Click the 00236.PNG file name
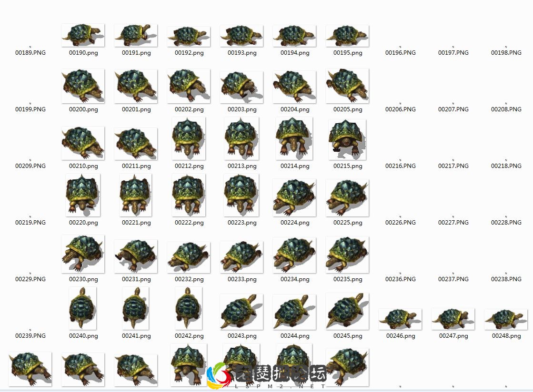The image size is (533, 392). pyautogui.click(x=401, y=279)
